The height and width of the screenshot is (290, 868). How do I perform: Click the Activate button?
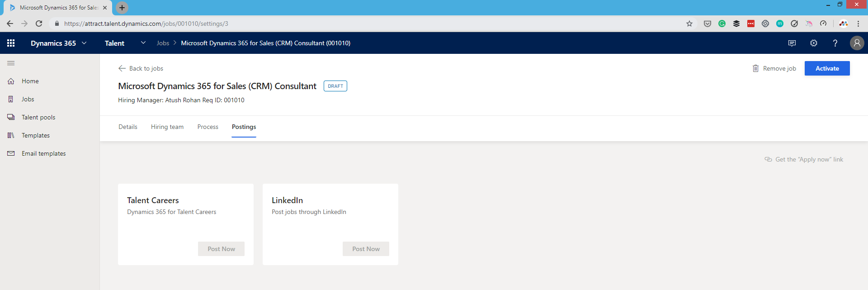pos(827,68)
